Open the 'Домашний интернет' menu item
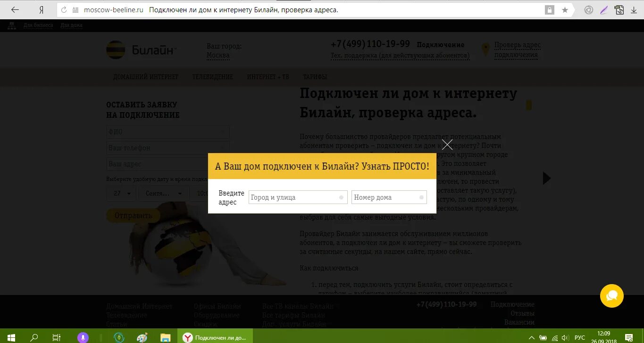Screen dimensions: 644x343 pos(146,77)
